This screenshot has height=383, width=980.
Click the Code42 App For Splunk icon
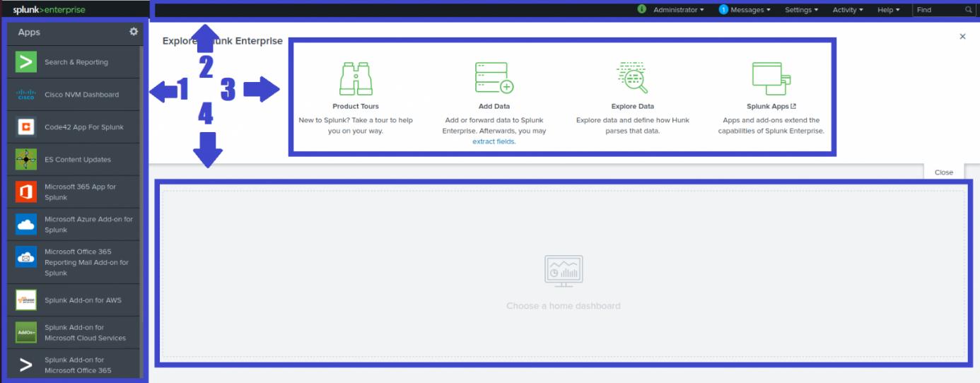click(26, 127)
